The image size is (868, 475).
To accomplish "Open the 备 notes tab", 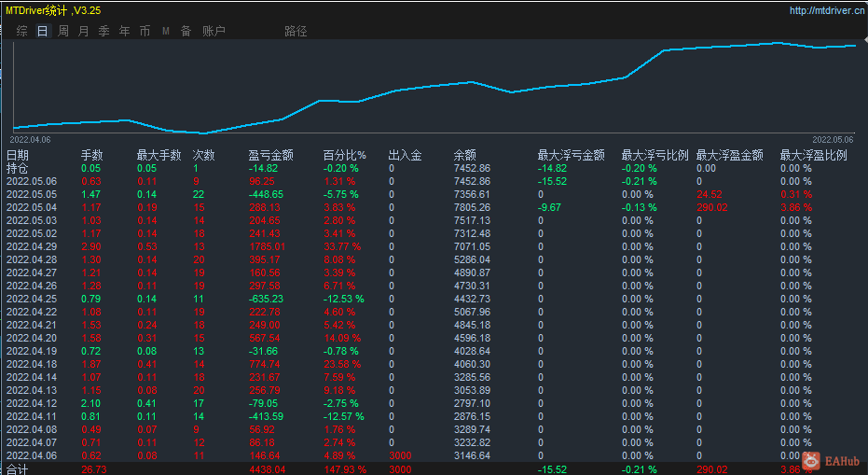I will pyautogui.click(x=186, y=31).
